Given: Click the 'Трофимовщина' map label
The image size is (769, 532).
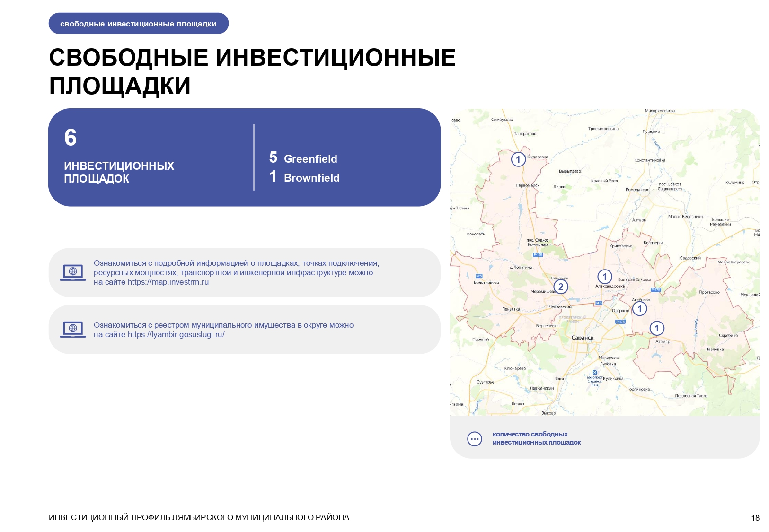Looking at the screenshot, I should point(603,129).
